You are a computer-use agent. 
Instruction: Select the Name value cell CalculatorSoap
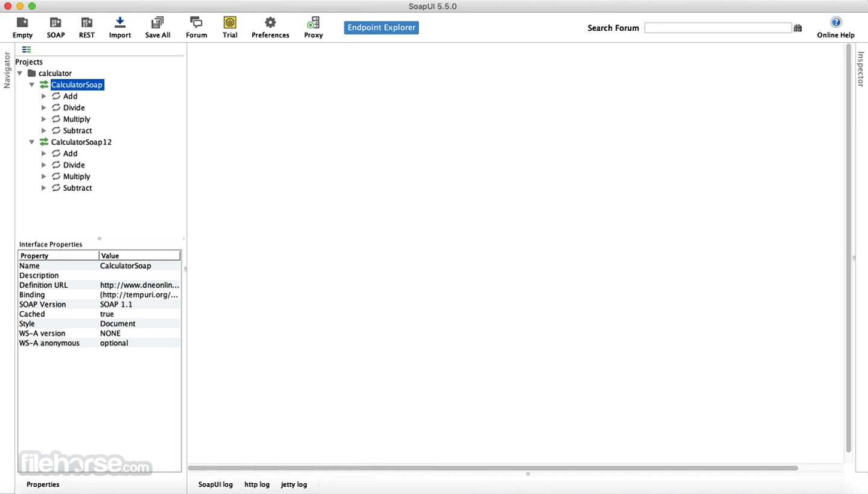pos(139,266)
